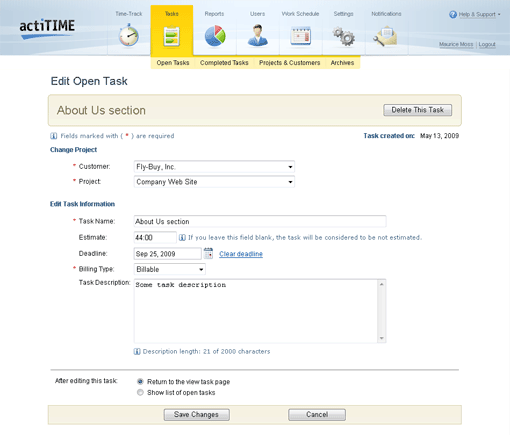
Task: Expand the Project dropdown
Action: (x=214, y=182)
